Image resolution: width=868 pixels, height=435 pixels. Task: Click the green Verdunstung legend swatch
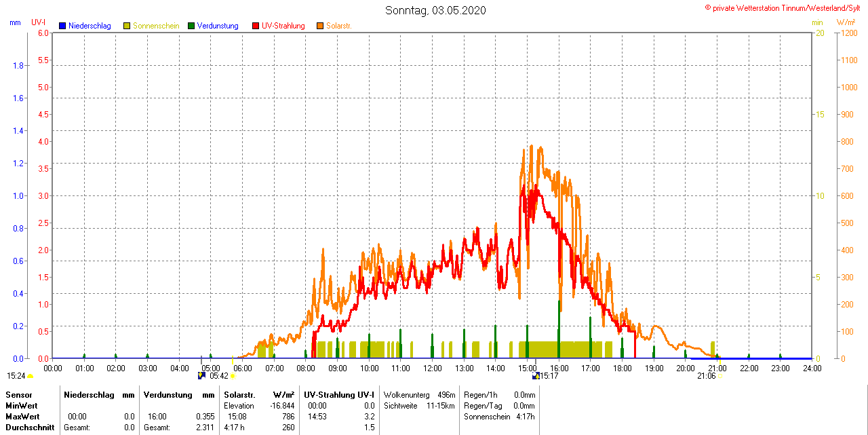pos(191,26)
